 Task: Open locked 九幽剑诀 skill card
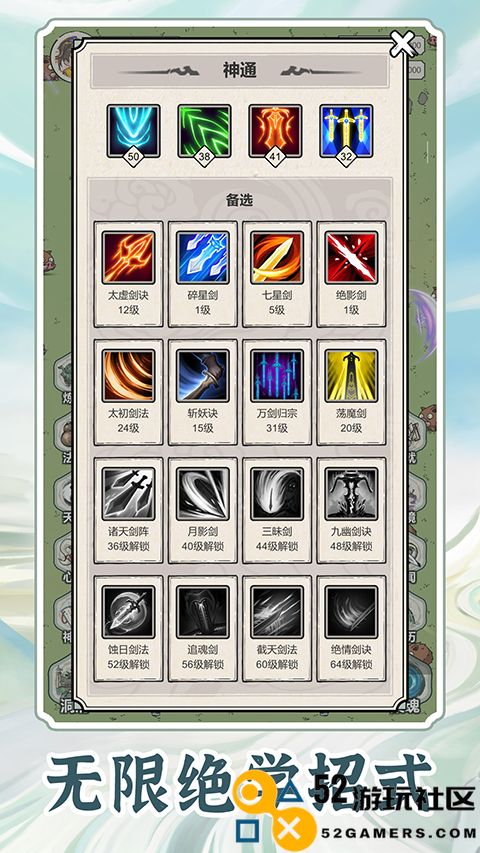(352, 510)
